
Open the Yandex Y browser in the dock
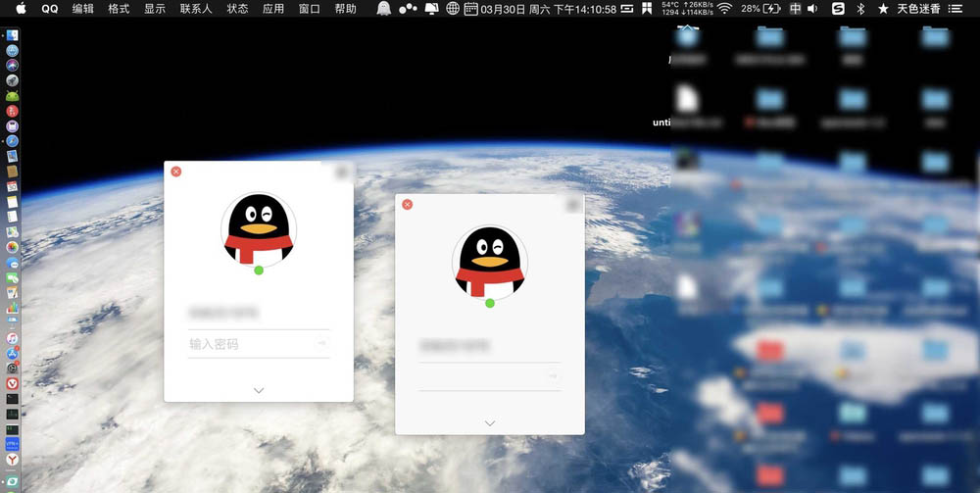(12, 460)
